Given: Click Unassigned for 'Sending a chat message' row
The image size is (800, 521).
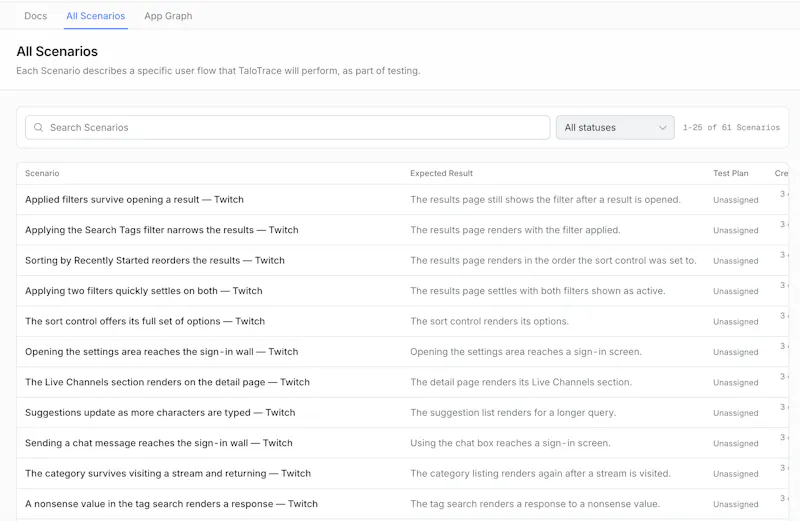Looking at the screenshot, I should click(x=736, y=443).
